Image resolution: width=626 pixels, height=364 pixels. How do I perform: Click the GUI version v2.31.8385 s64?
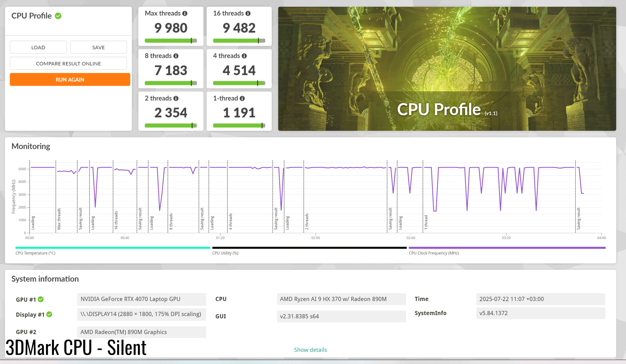coord(341,316)
